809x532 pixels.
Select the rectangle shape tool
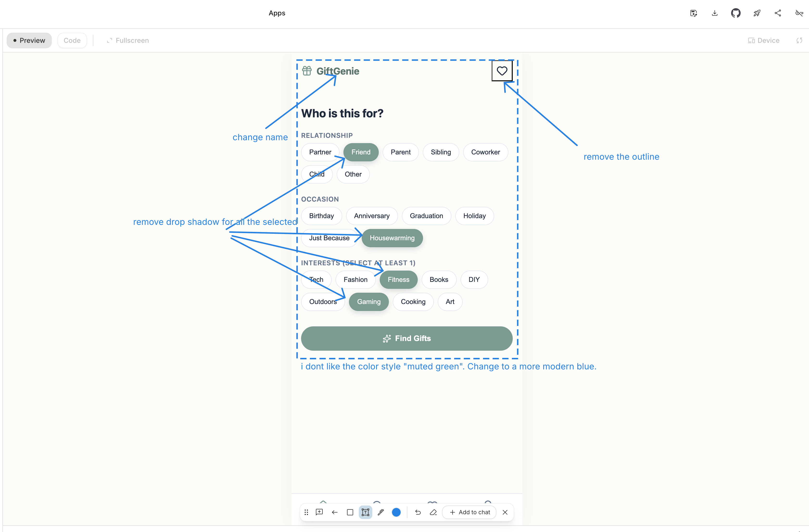pyautogui.click(x=350, y=512)
